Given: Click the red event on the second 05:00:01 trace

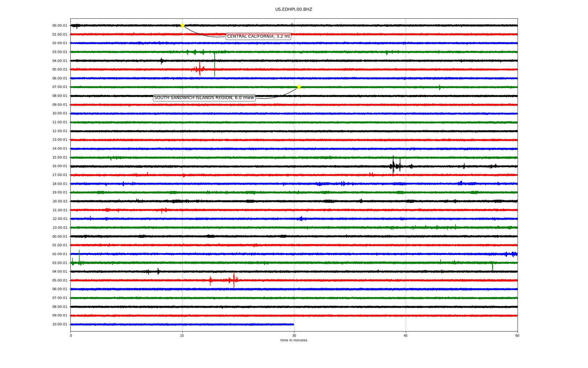Looking at the screenshot, I should tap(234, 280).
